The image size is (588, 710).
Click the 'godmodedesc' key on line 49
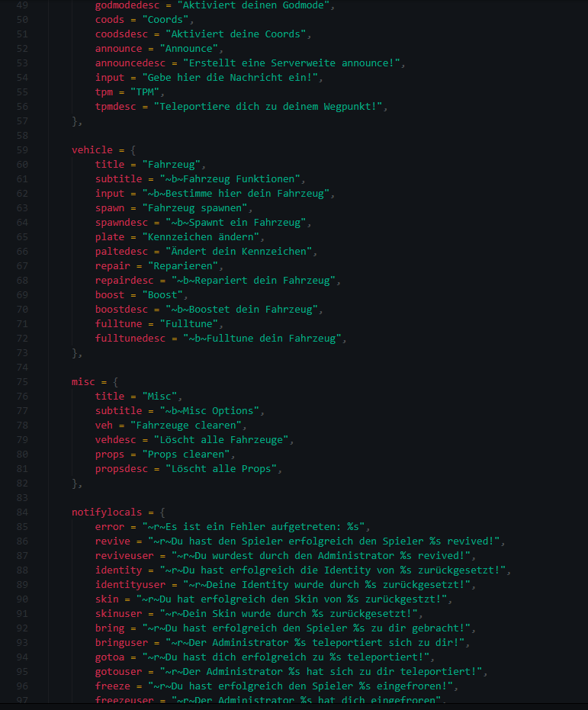pos(127,5)
